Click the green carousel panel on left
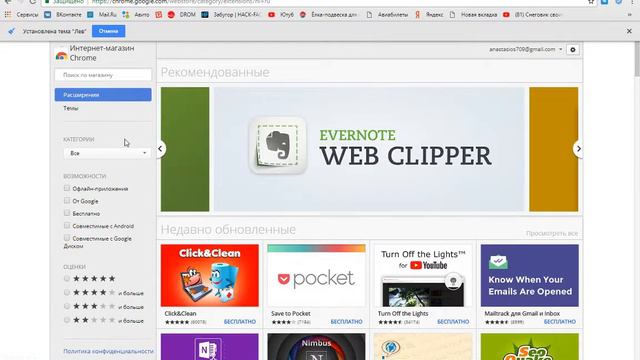Image resolution: width=640 pixels, height=360 pixels. click(185, 149)
